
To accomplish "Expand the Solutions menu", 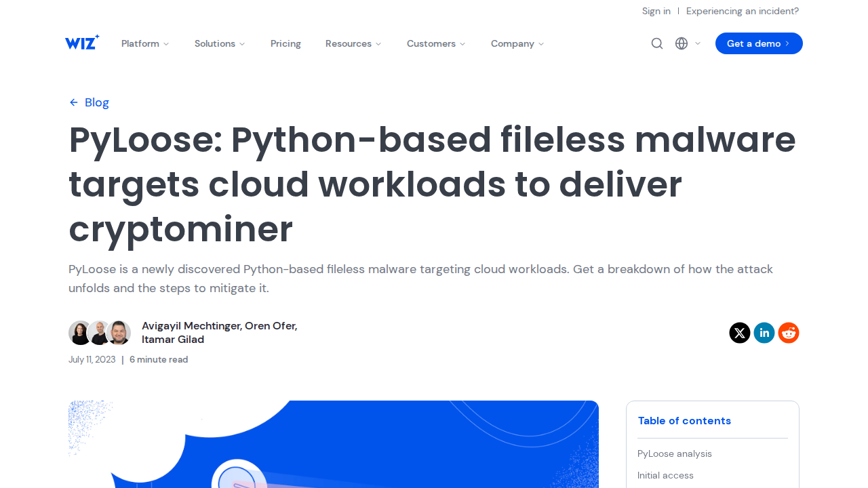I will [x=220, y=43].
